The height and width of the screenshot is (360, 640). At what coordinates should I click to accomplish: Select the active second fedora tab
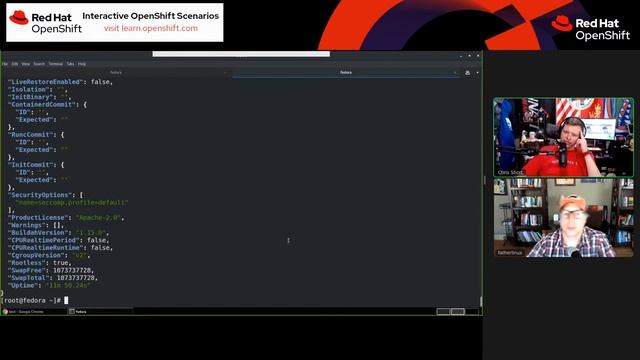(346, 73)
